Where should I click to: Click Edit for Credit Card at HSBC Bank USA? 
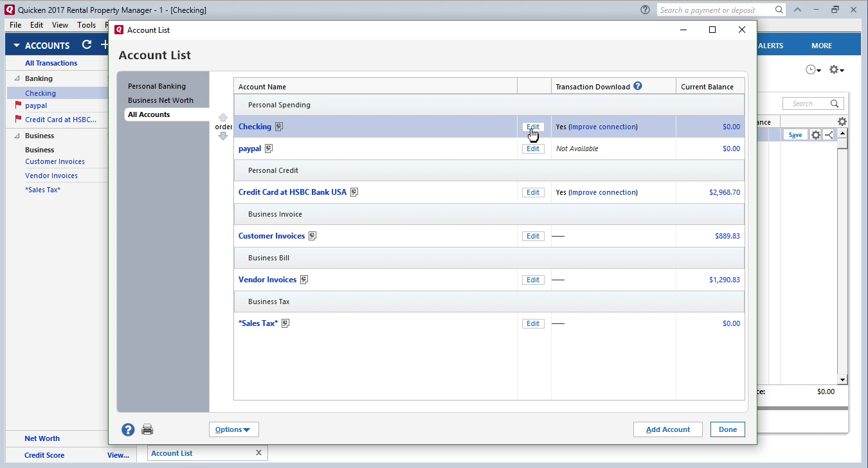(533, 192)
